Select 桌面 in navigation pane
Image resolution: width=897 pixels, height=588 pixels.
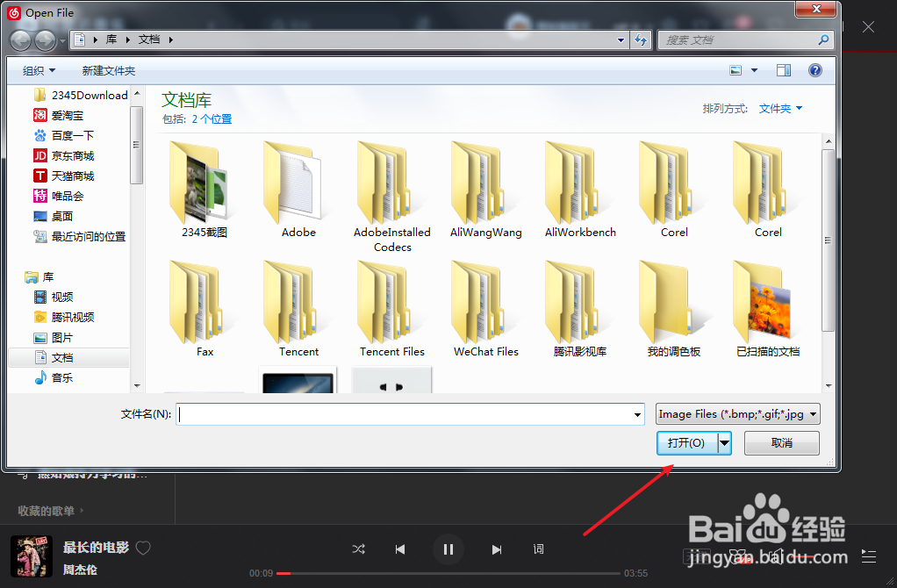click(54, 216)
